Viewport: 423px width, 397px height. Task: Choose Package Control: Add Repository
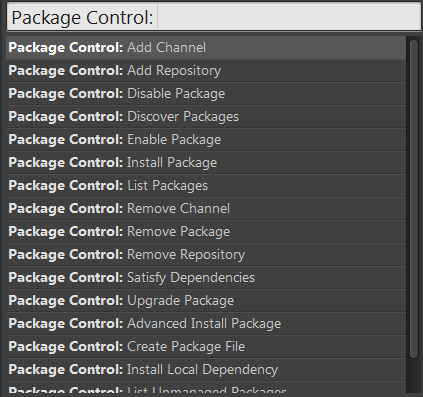pos(206,71)
